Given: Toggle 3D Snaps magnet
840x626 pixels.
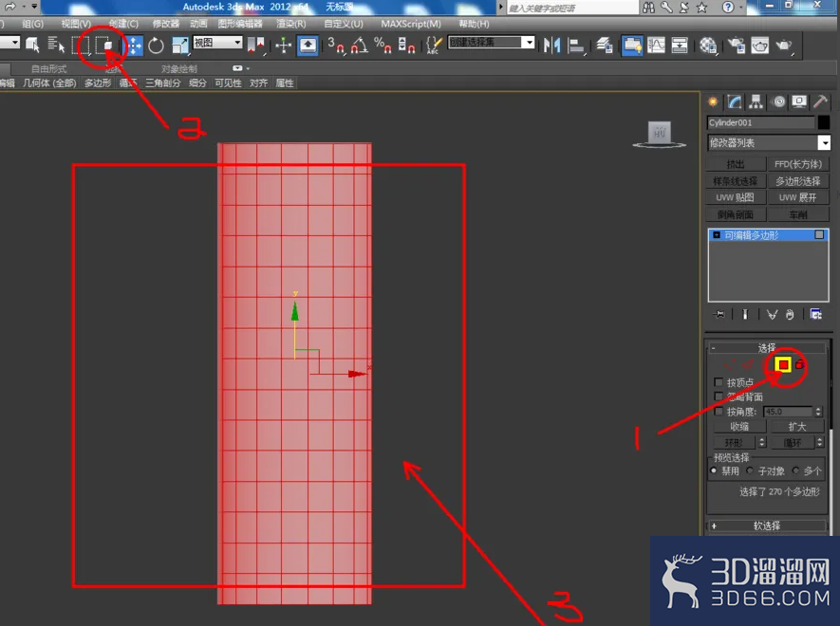Looking at the screenshot, I should (x=336, y=46).
